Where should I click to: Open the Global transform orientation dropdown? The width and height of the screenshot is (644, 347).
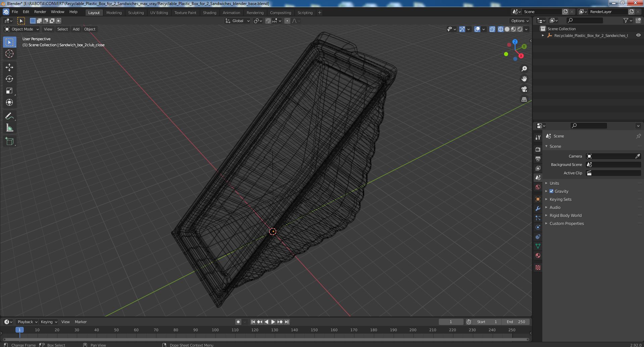238,21
